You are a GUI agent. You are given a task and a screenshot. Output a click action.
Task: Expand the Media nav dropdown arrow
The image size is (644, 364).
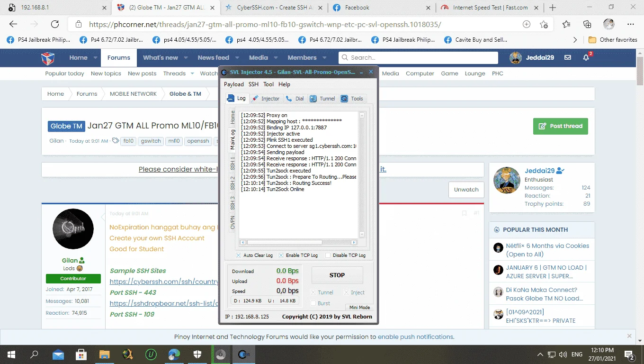coord(276,58)
